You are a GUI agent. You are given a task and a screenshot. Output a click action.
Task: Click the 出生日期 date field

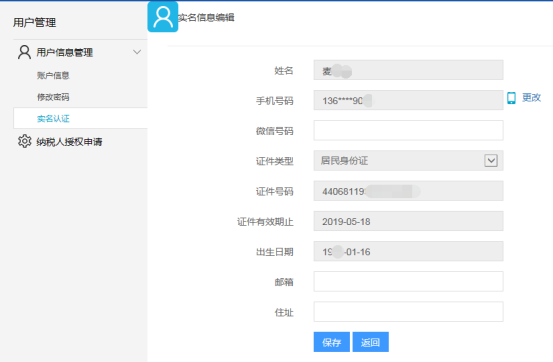pyautogui.click(x=408, y=251)
